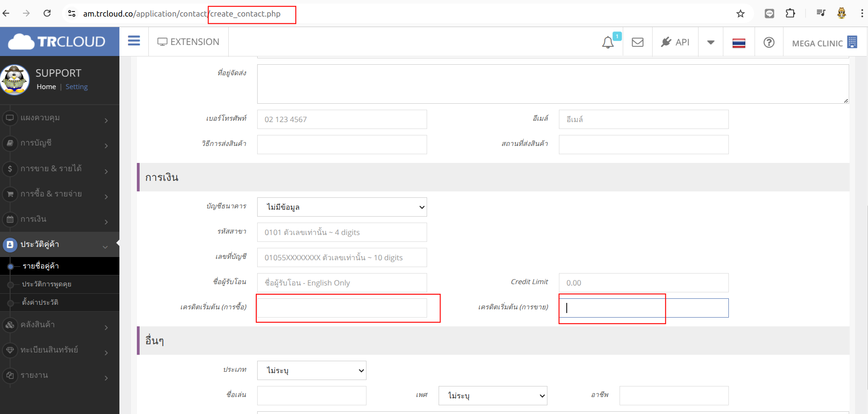Click the การเงิน calendar icon
Screen dimensions: 868x414
point(10,219)
